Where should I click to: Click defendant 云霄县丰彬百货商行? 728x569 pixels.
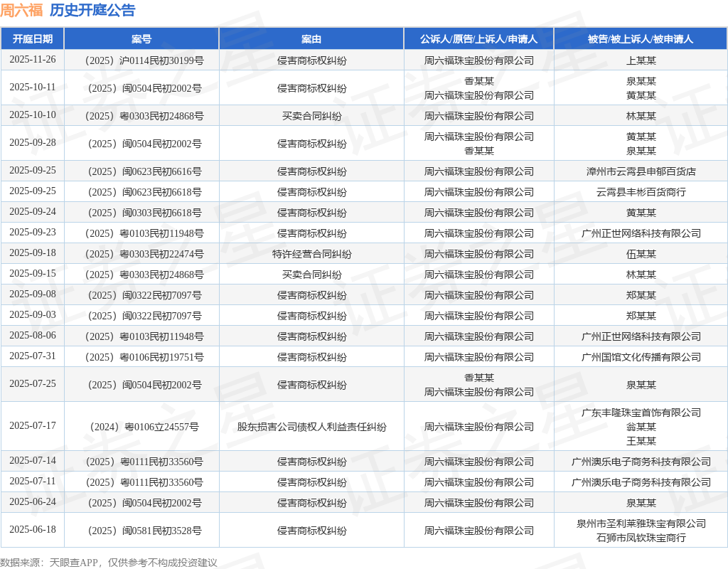641,192
